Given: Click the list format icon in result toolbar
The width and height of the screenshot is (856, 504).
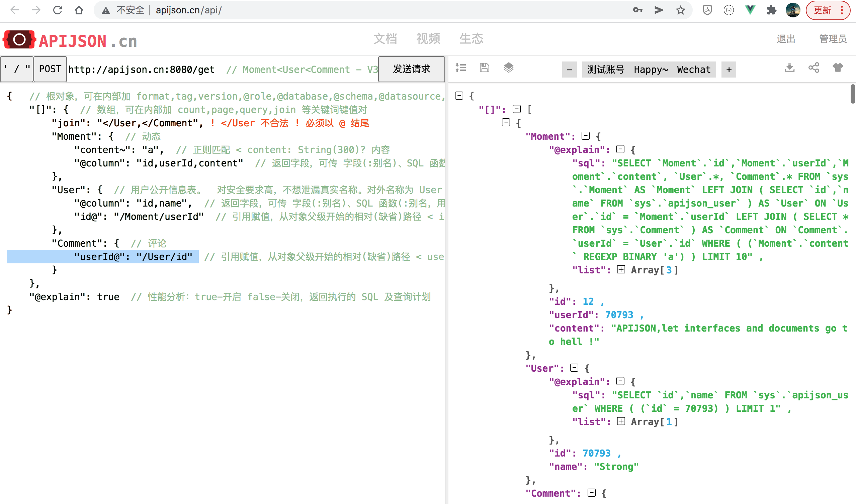Looking at the screenshot, I should pyautogui.click(x=461, y=68).
